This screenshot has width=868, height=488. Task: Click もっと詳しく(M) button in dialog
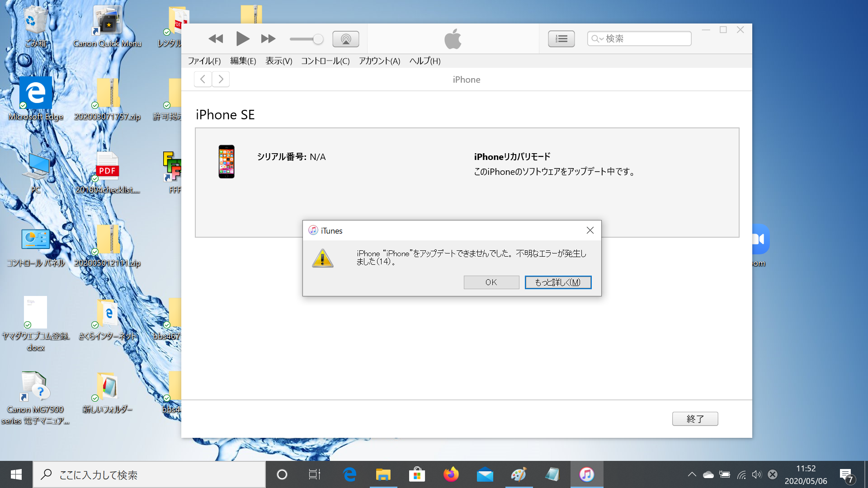[x=558, y=282]
